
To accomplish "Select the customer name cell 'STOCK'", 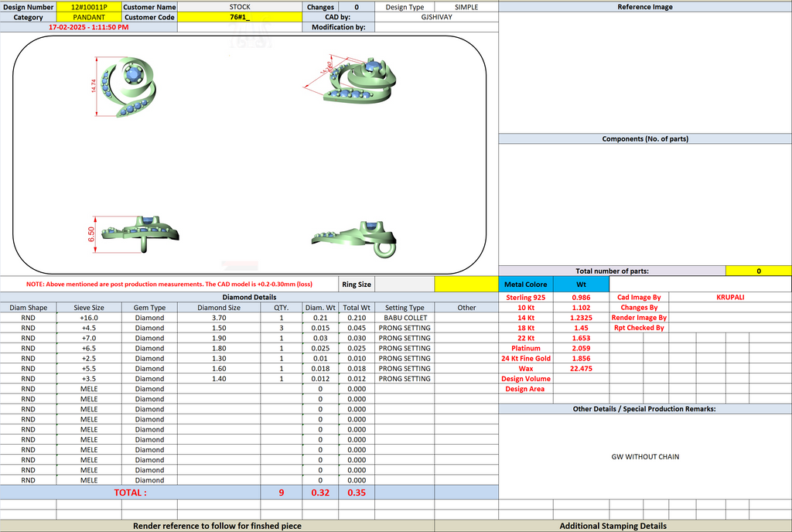I will click(240, 7).
